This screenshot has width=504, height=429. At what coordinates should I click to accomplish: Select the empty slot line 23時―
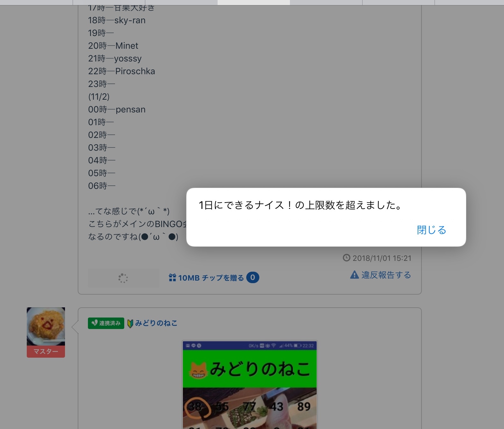pos(102,84)
